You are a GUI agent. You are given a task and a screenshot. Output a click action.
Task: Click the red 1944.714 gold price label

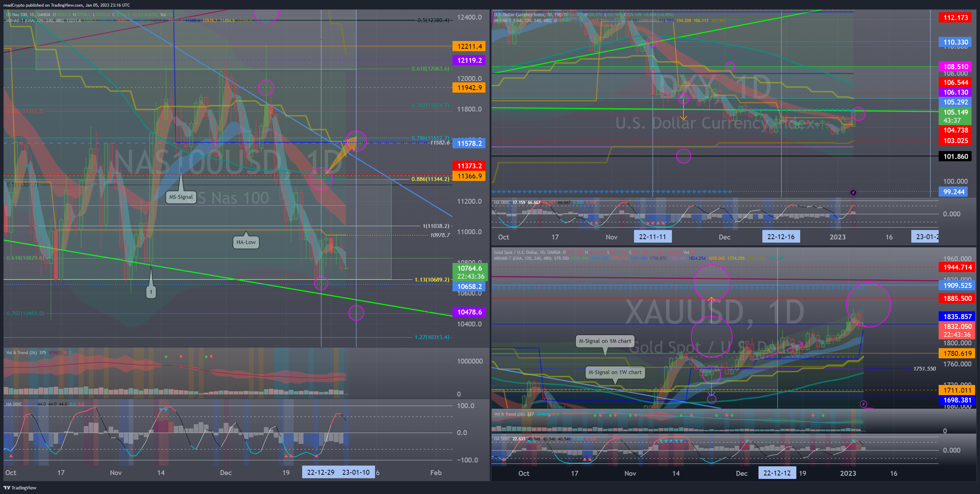(957, 267)
